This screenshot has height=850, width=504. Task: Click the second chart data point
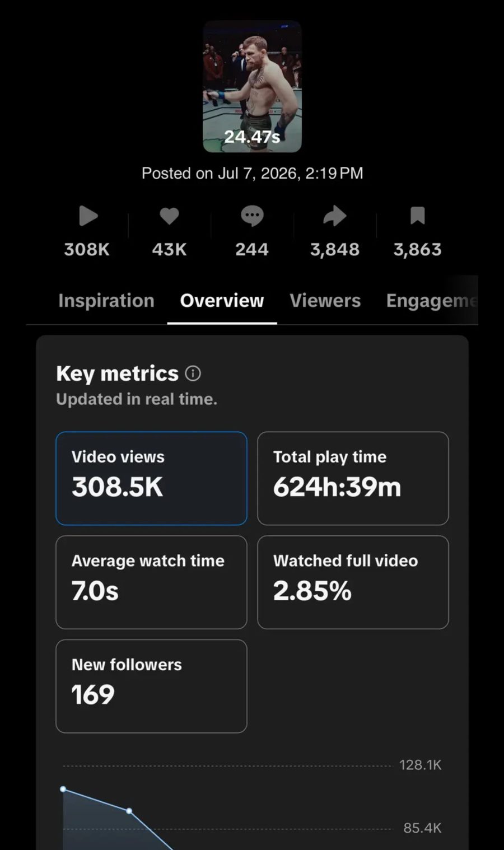(129, 811)
